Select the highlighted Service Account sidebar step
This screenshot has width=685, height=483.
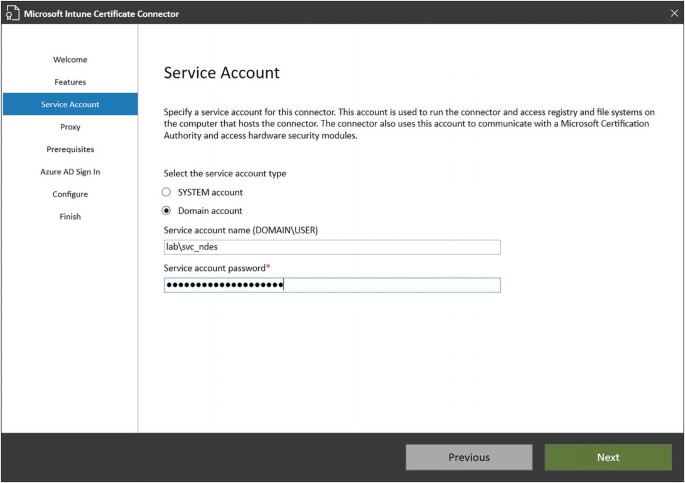tap(70, 104)
